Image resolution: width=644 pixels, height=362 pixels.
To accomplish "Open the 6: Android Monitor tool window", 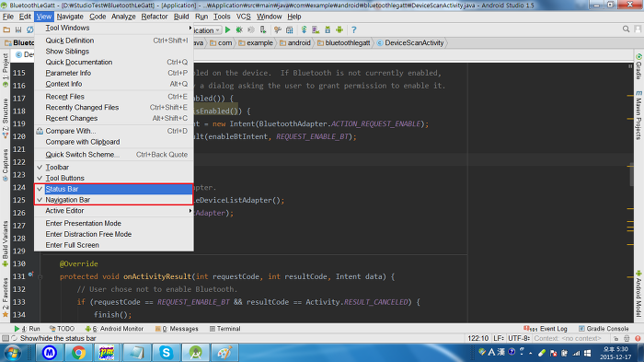I will pos(114,329).
